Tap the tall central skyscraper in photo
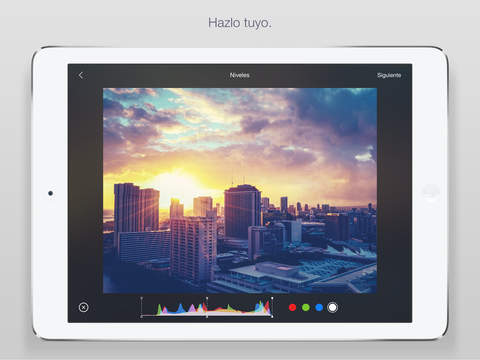Viewport: 480px width, 360px height. click(x=243, y=212)
